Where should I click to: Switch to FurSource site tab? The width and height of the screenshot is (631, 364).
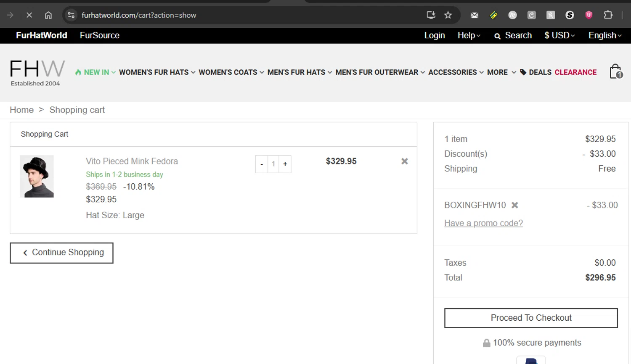[x=100, y=35]
